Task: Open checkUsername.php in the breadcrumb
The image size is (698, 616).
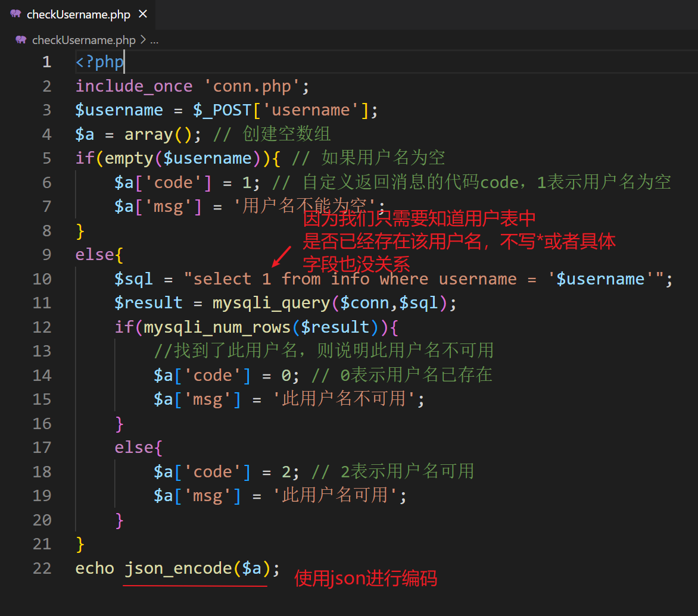Action: click(84, 40)
